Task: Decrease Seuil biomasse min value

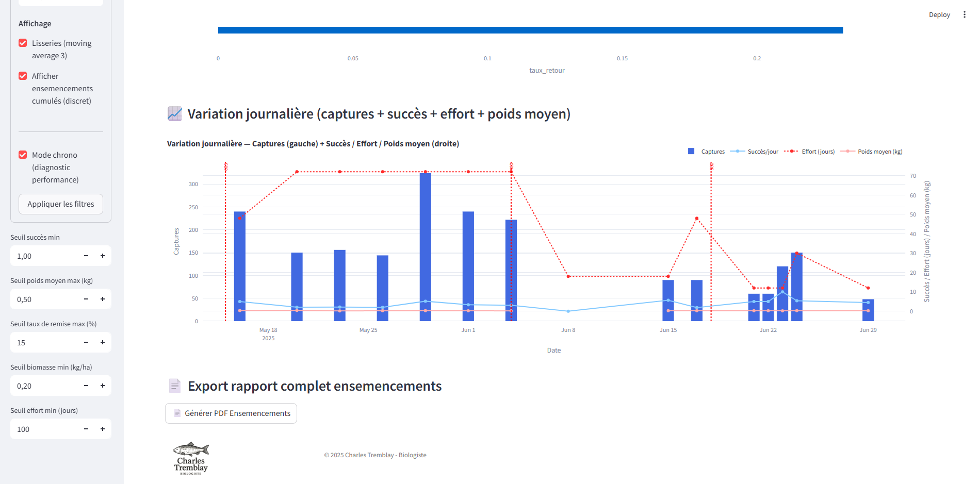Action: (x=86, y=386)
